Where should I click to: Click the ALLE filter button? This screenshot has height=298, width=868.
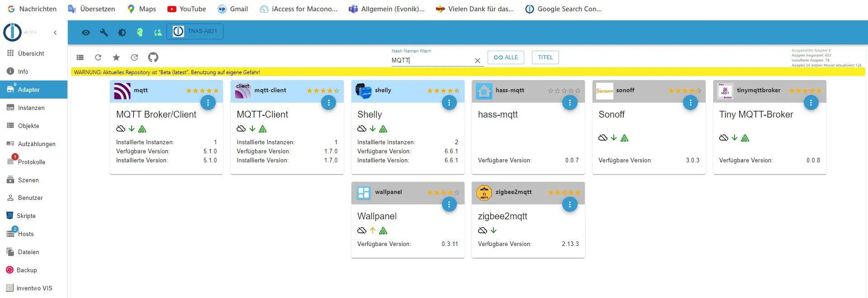click(x=506, y=57)
